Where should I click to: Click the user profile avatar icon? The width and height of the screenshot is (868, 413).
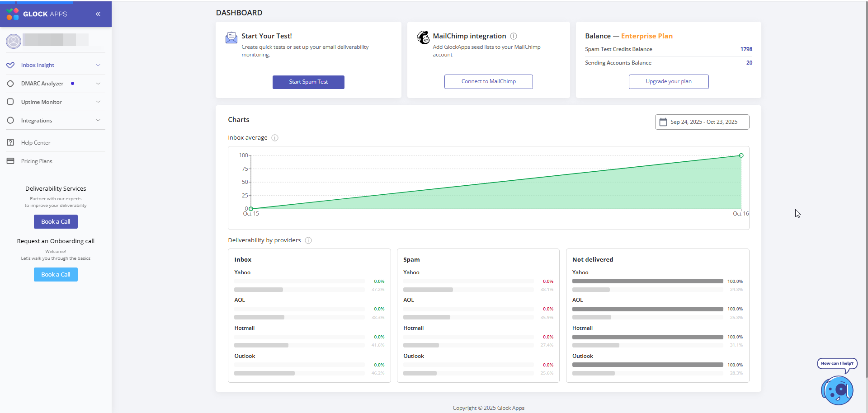pyautogui.click(x=14, y=41)
